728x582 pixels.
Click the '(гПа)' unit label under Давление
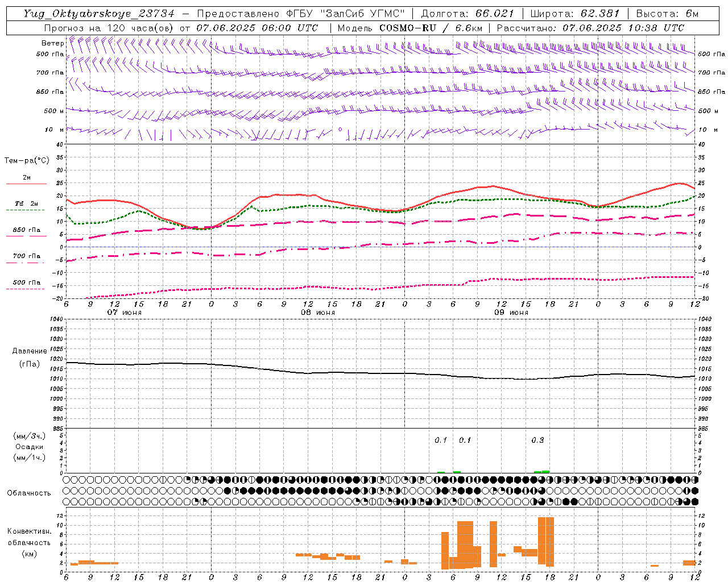pyautogui.click(x=29, y=364)
